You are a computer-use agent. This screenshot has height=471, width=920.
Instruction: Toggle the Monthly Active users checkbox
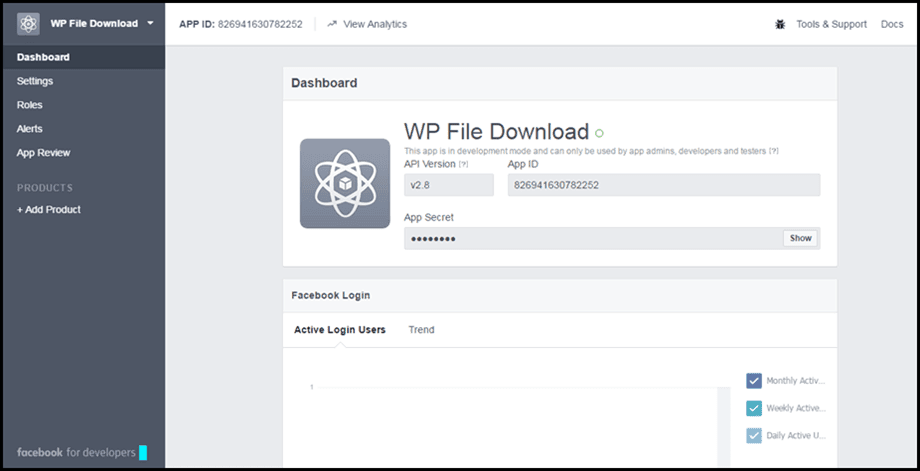(754, 380)
